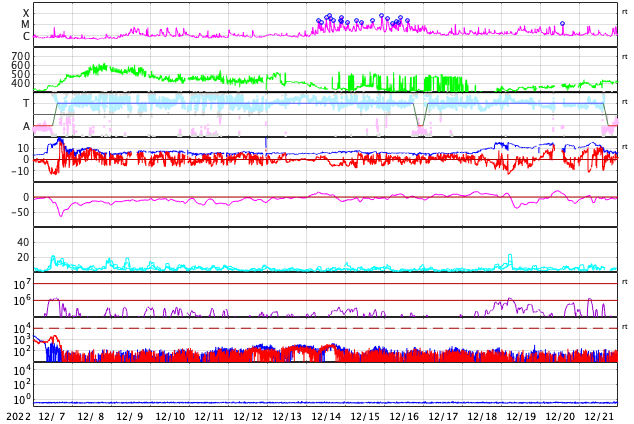This screenshot has width=634, height=424.
Task: Select the 12/19 date label
Action: click(x=520, y=417)
